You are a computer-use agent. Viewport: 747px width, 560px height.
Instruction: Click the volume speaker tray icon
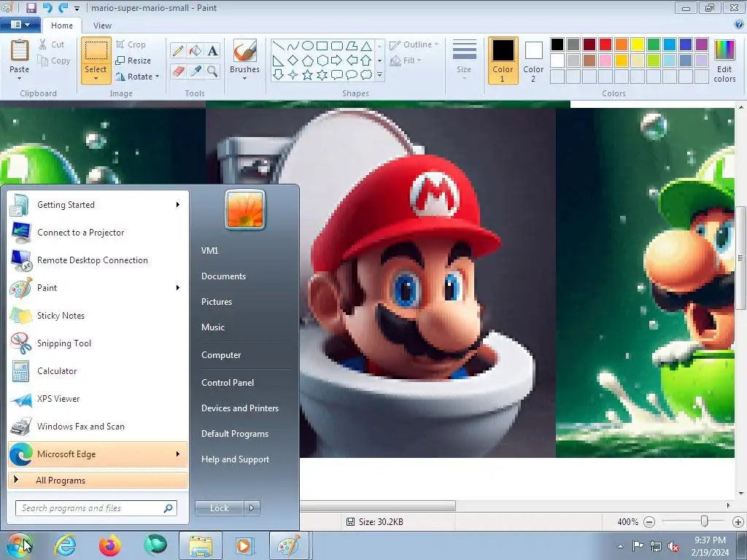673,546
